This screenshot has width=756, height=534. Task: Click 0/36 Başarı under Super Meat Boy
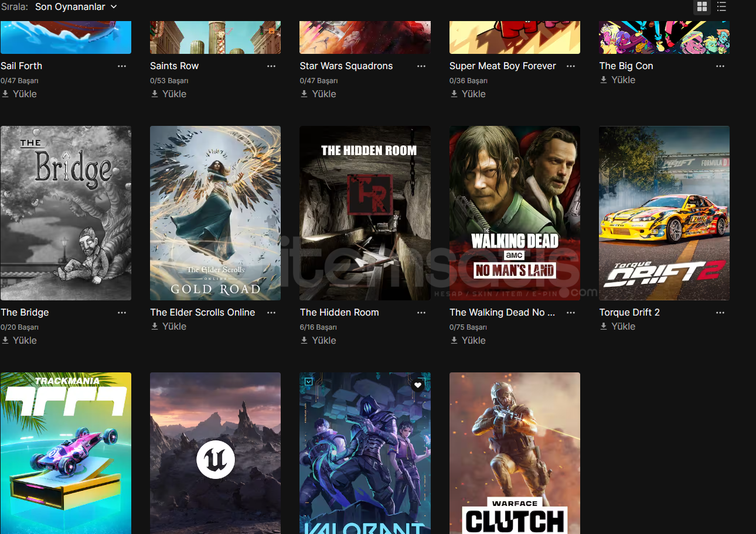468,81
